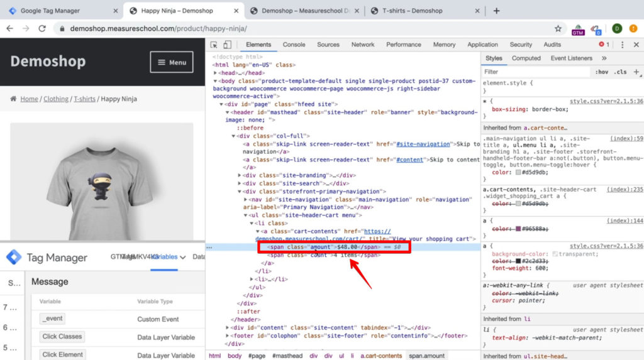Screen dimensions: 644x360
Task: Select span.amount in DevTools breadcrumb bar
Action: pyautogui.click(x=426, y=356)
